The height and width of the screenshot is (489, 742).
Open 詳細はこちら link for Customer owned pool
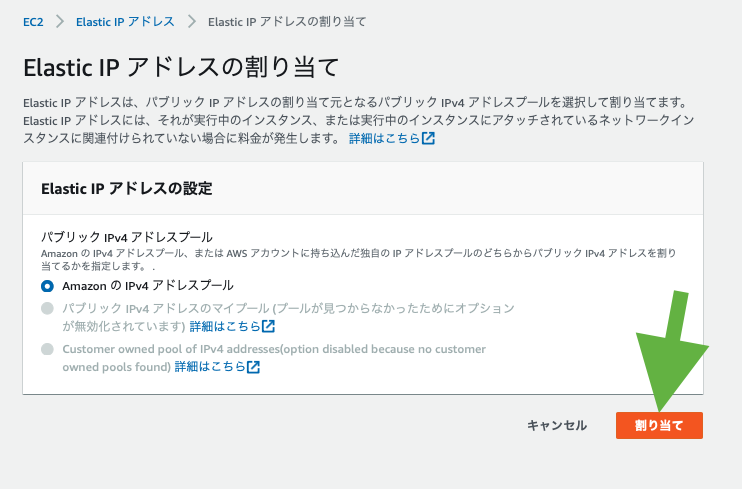point(209,367)
